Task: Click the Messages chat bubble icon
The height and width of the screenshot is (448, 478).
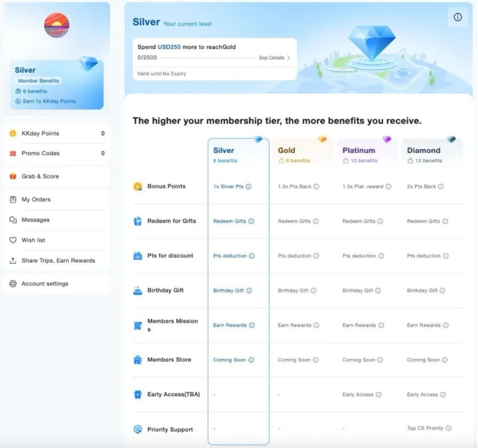Action: [x=13, y=220]
